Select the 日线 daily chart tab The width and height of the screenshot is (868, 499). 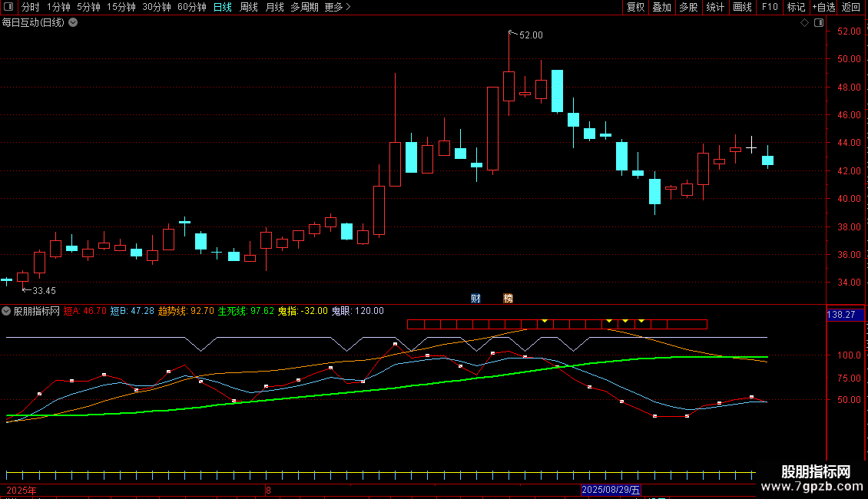(223, 7)
